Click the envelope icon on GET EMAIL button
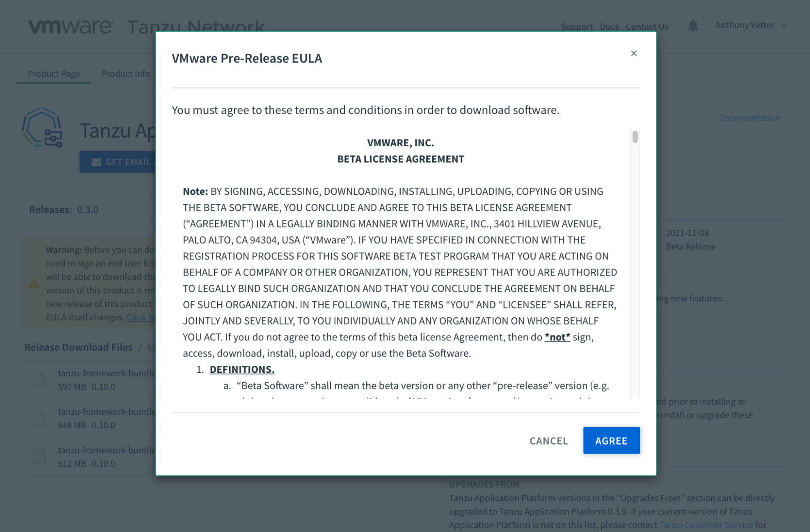Screen dimensions: 810x532 point(96,162)
